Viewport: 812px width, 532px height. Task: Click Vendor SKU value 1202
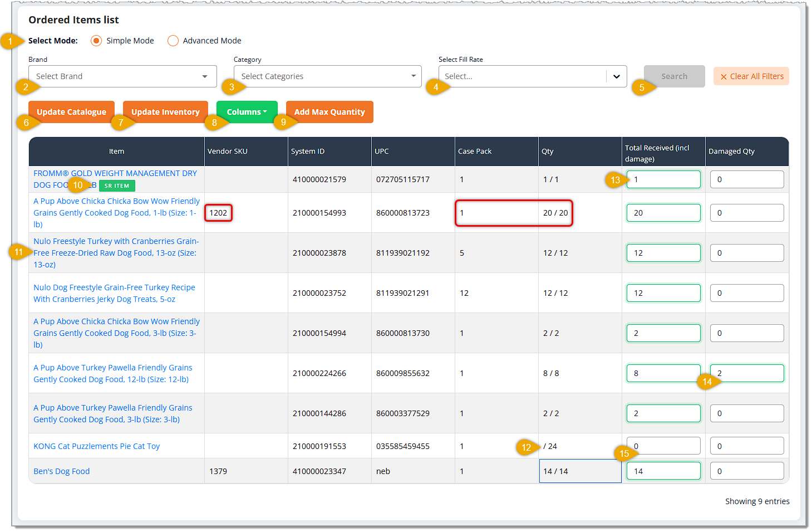click(218, 213)
